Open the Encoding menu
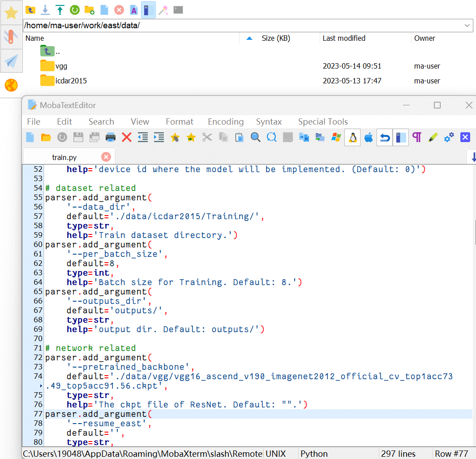 tap(226, 122)
